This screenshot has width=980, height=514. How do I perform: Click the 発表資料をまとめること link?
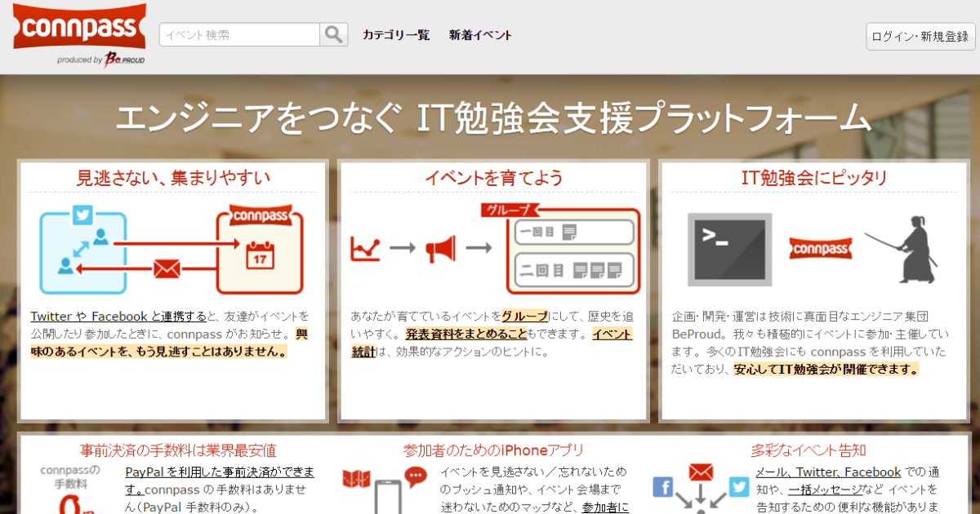click(x=465, y=334)
